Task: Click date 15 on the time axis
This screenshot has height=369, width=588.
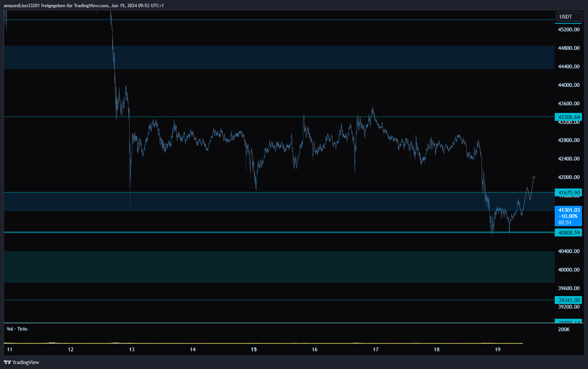Action: pyautogui.click(x=254, y=349)
